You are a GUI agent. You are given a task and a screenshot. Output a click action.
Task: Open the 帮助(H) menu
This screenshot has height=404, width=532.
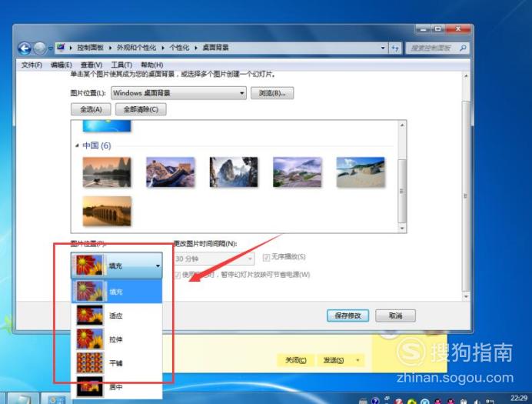[151, 65]
